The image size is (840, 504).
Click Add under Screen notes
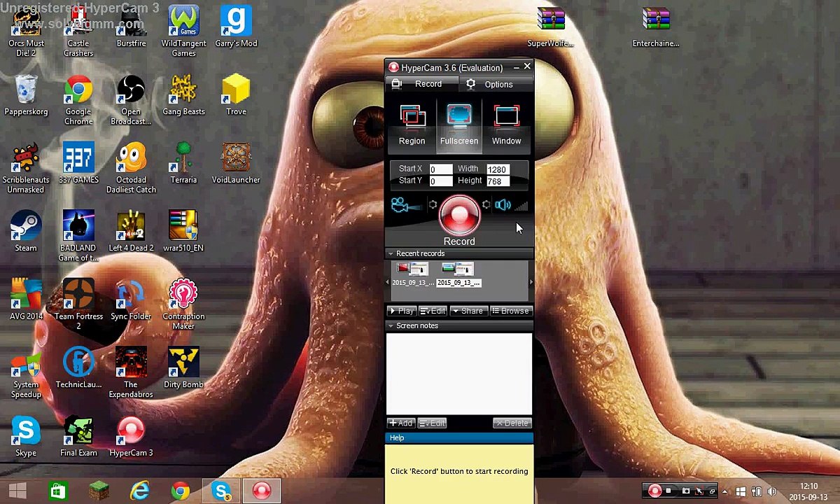coord(401,423)
